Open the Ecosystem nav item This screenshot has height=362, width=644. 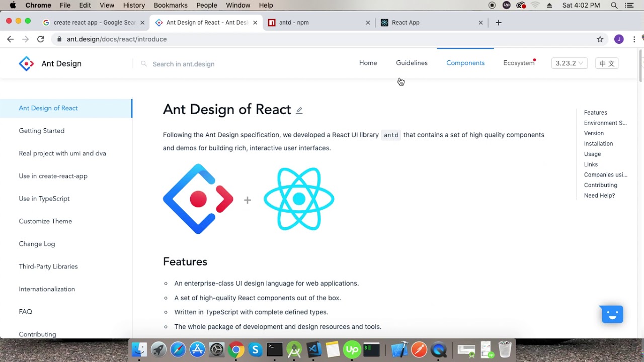point(519,63)
